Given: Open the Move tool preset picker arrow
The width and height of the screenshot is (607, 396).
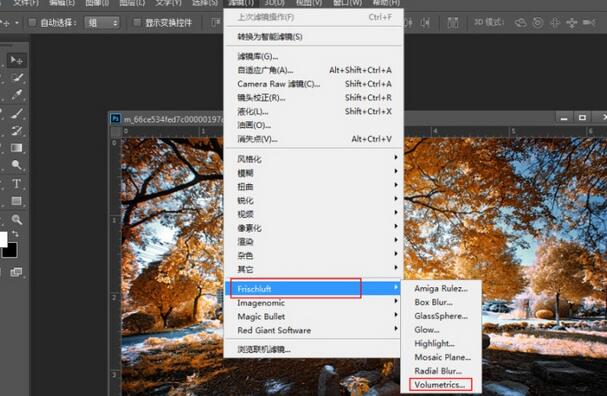Looking at the screenshot, I should [x=17, y=23].
